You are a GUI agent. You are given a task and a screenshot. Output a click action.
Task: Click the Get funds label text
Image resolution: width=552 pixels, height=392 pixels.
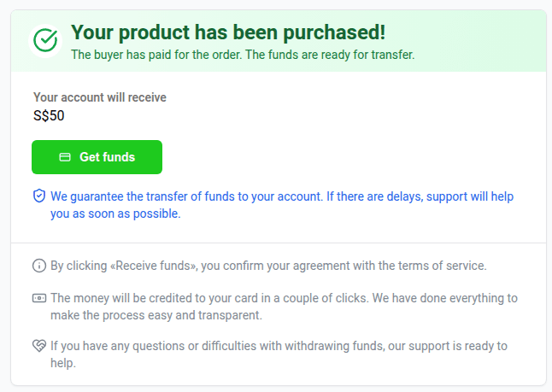click(108, 157)
